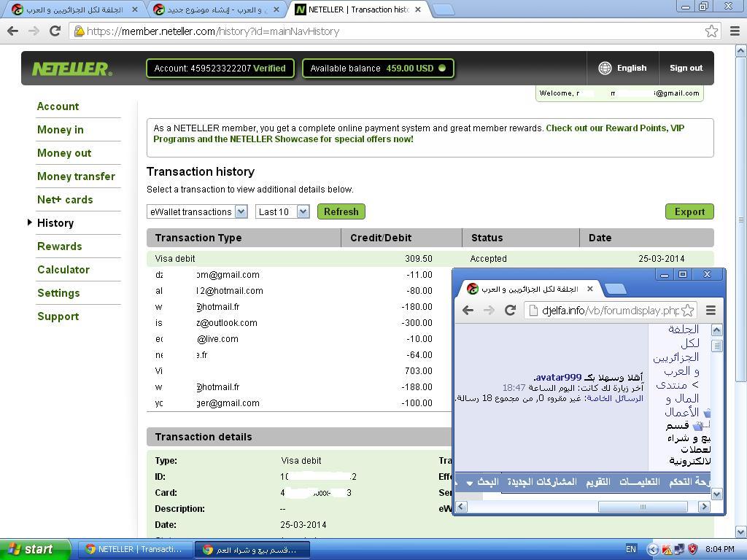747x560 pixels.
Task: Switch to the first Arabic forum tab
Action: click(74, 9)
